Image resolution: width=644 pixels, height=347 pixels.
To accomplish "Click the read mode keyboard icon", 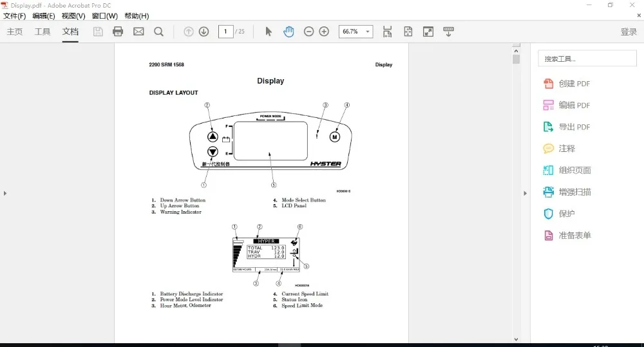I will (x=448, y=32).
